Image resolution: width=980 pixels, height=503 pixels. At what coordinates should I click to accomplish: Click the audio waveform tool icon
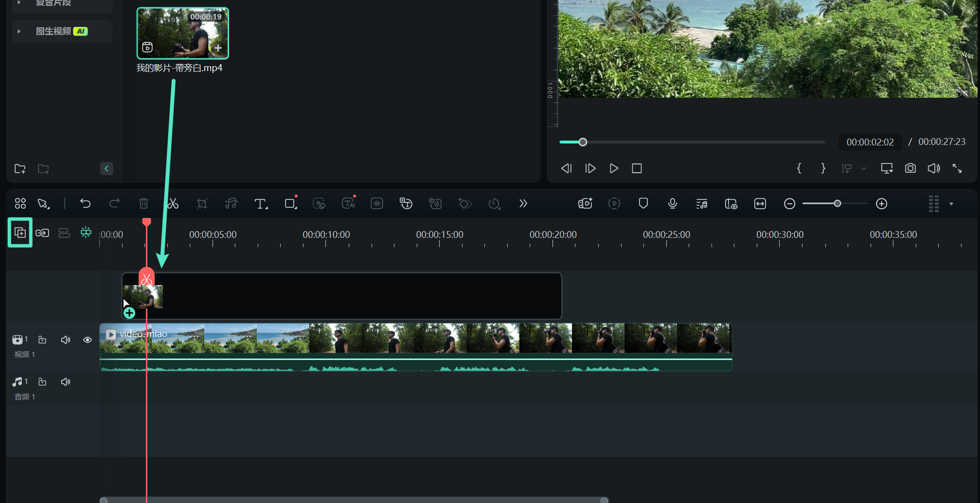coord(377,203)
